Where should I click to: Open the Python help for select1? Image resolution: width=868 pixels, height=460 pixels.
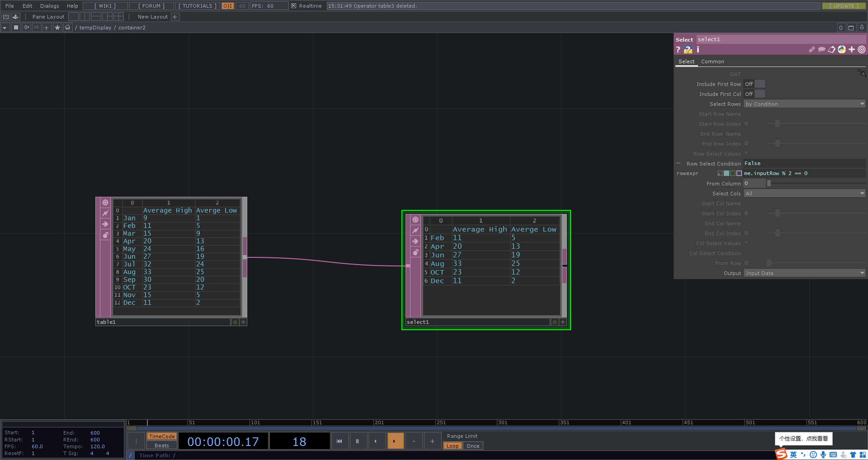tap(688, 50)
